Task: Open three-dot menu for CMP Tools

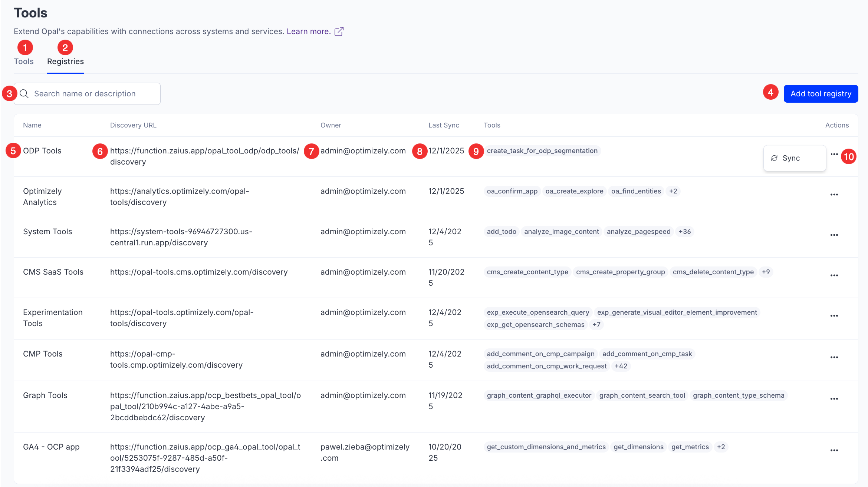Action: coord(834,357)
